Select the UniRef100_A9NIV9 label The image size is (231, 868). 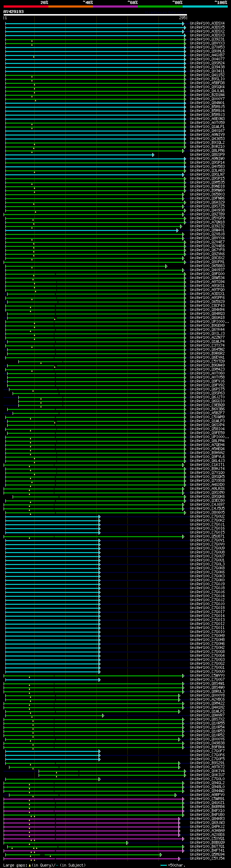[x=207, y=135]
